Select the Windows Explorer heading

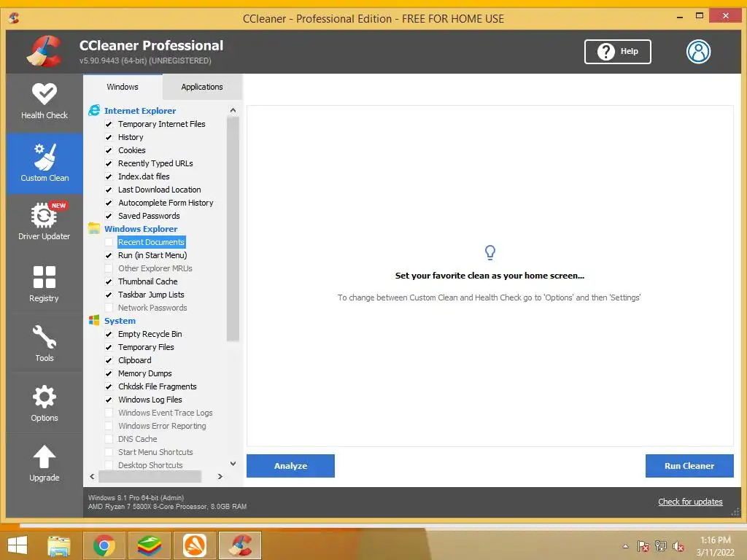pos(141,228)
